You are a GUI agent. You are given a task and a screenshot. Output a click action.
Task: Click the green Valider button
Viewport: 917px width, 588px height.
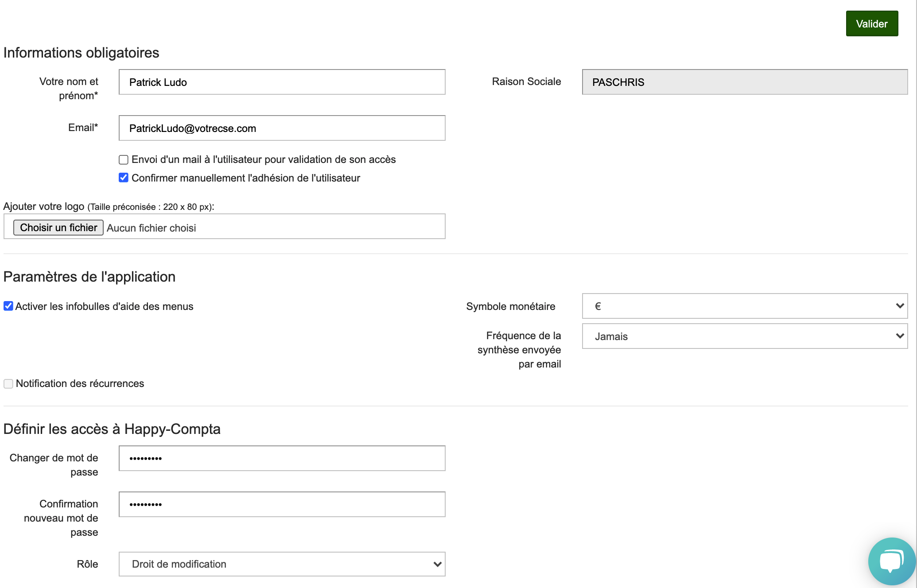point(871,24)
